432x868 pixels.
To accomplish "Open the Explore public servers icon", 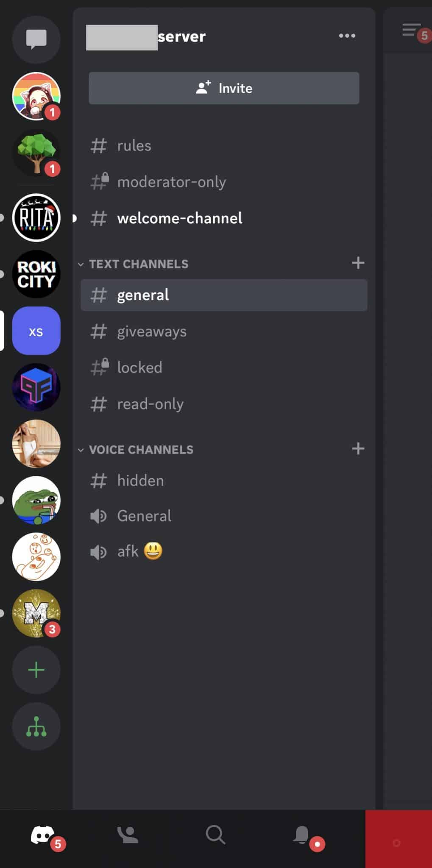I will tap(36, 726).
